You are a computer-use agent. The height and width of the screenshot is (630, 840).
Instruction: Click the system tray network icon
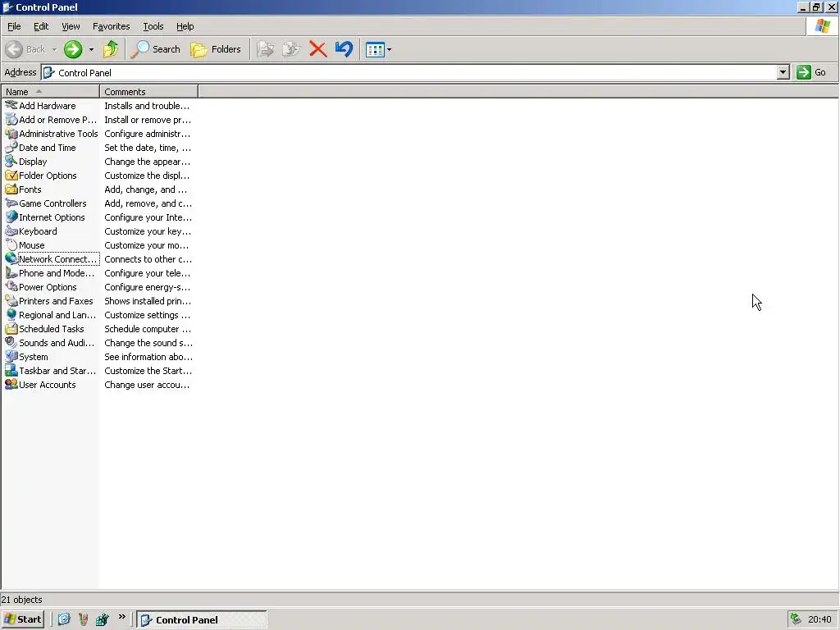pos(796,619)
